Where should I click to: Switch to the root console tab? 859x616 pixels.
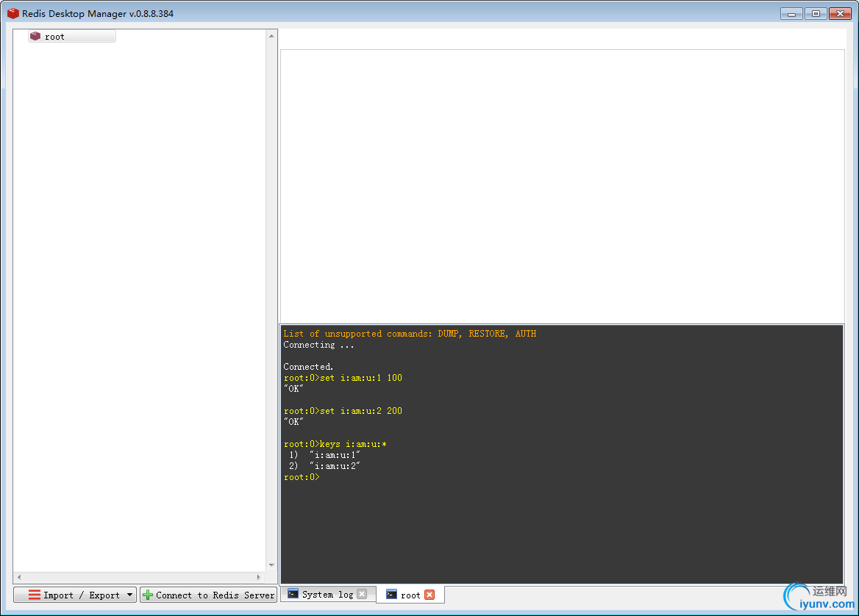[x=410, y=595]
